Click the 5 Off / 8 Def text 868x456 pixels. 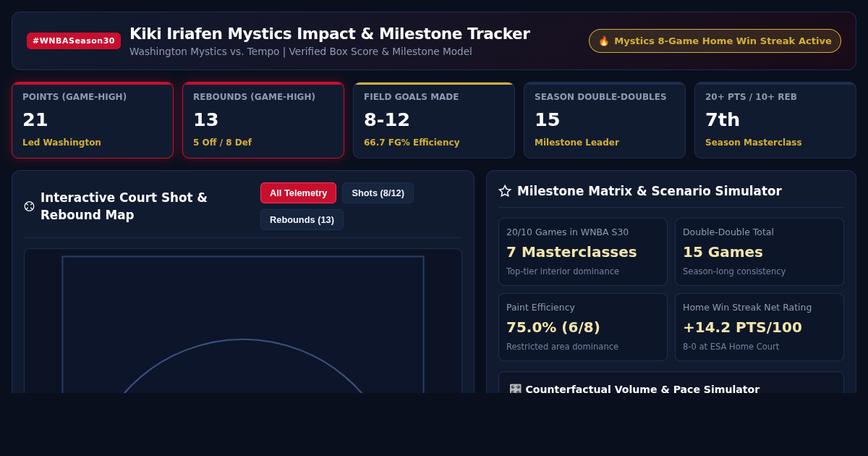point(222,143)
